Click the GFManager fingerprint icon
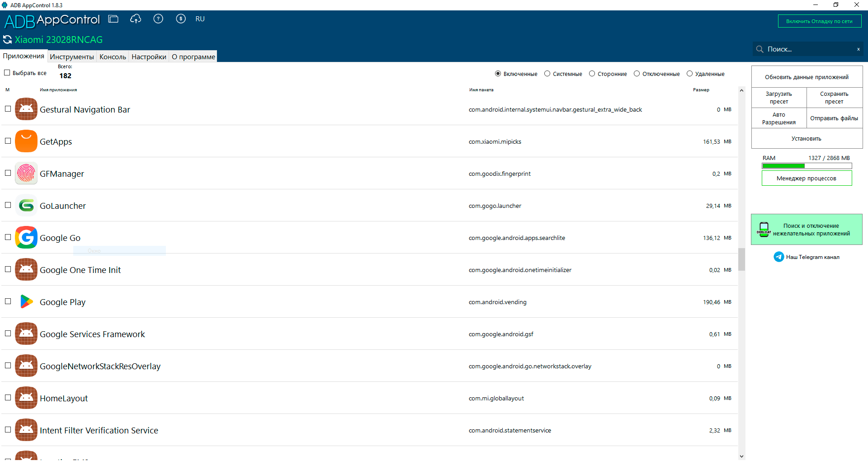 [x=26, y=173]
